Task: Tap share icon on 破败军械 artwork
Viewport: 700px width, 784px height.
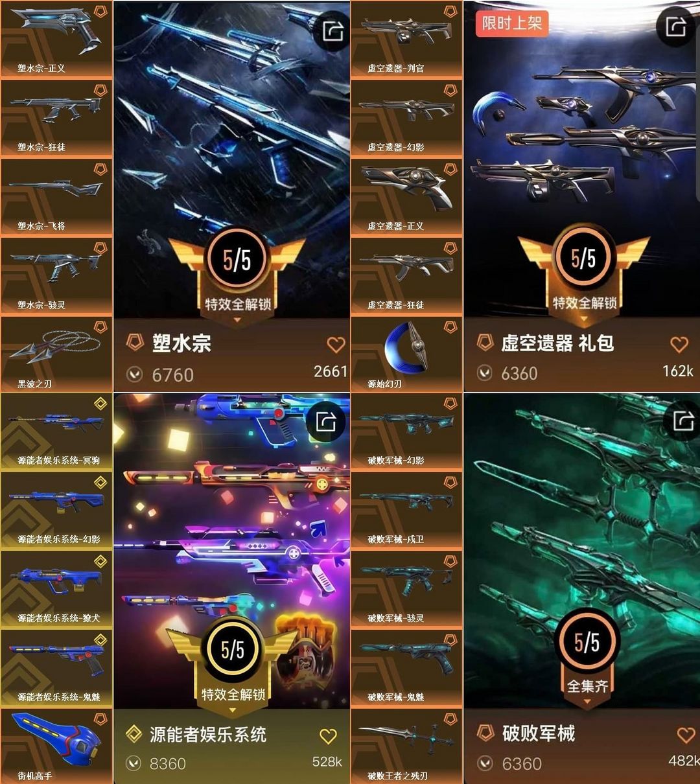Action: pos(683,422)
